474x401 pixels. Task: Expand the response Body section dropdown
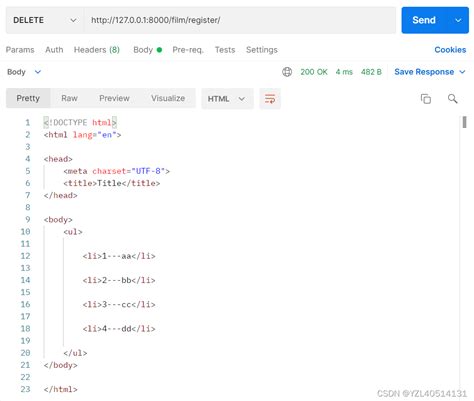[x=38, y=72]
